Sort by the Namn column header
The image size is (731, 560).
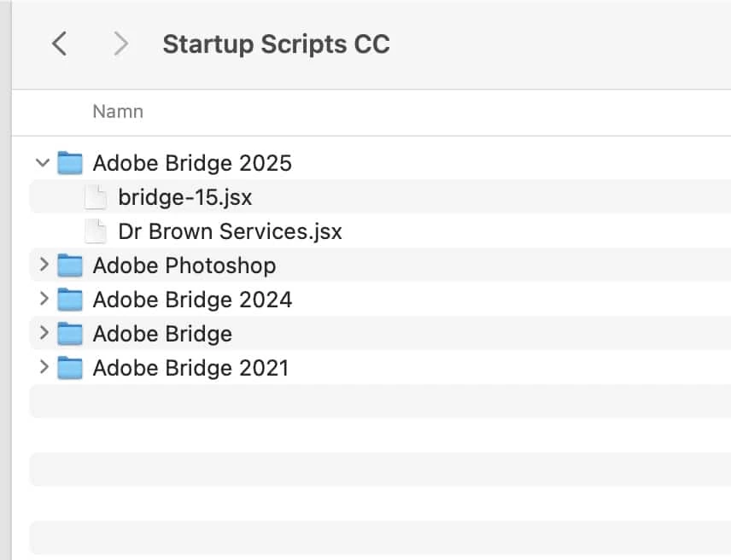118,112
